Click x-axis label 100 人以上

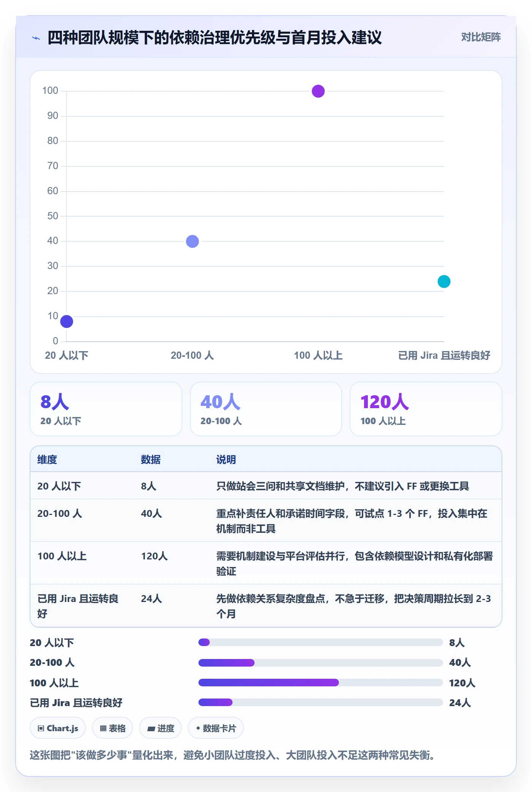click(318, 355)
